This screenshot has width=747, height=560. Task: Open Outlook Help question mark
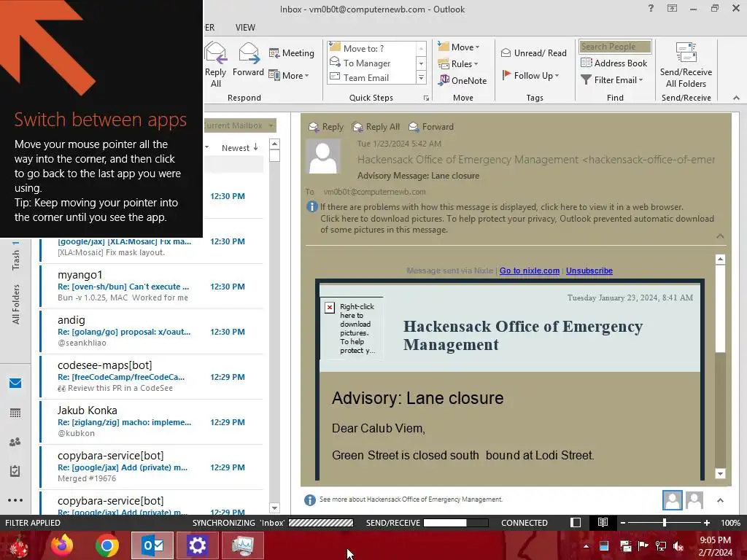coord(651,8)
